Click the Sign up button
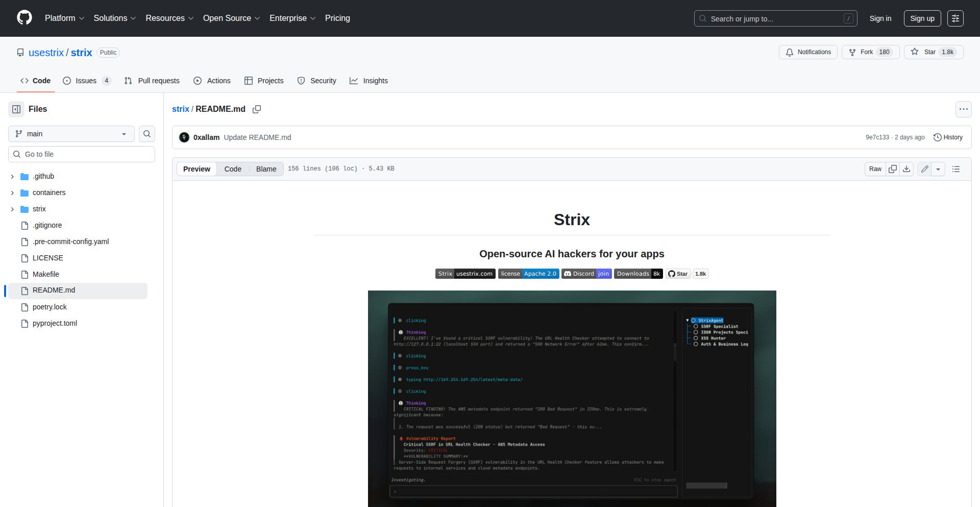This screenshot has height=507, width=980. coord(922,18)
